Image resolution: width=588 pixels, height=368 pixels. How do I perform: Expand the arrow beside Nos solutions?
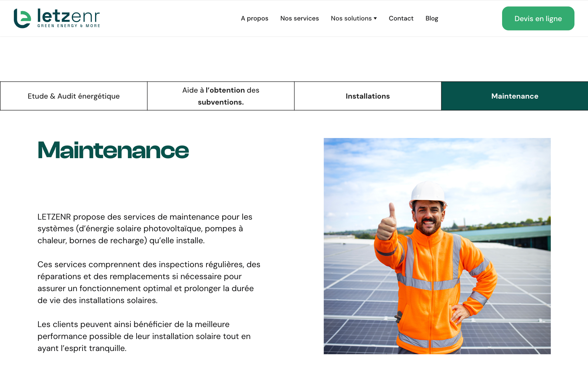tap(375, 18)
